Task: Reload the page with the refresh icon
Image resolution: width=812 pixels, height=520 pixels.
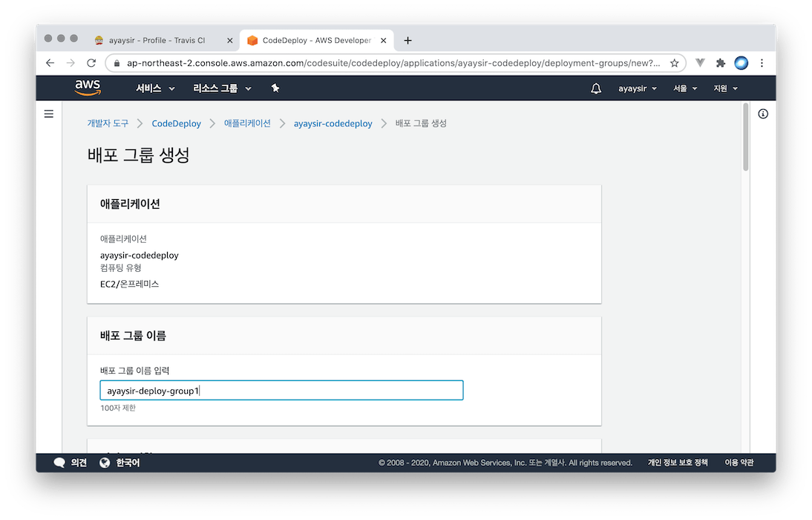Action: (91, 63)
